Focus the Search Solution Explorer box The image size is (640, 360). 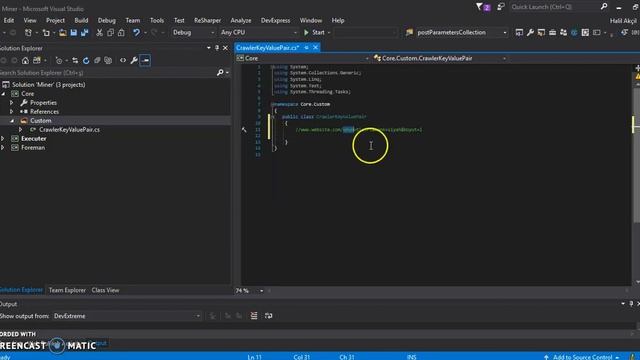coord(108,73)
